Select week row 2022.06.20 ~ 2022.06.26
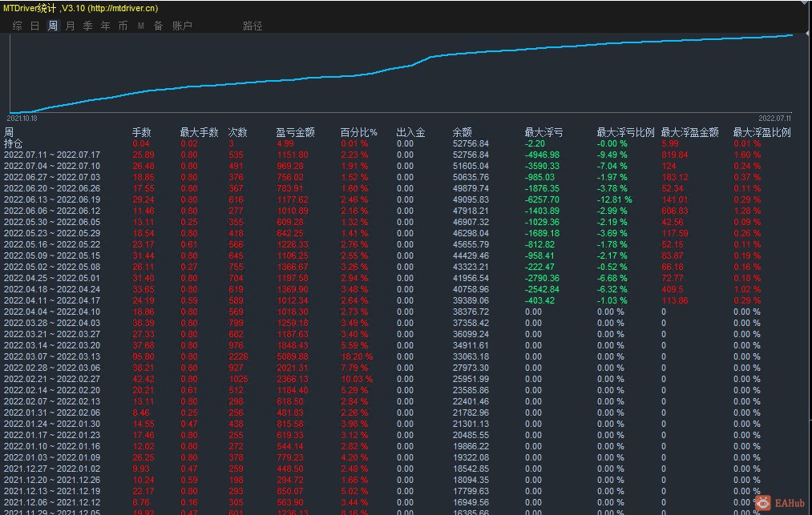Screen dimensions: 812x515 pos(52,188)
